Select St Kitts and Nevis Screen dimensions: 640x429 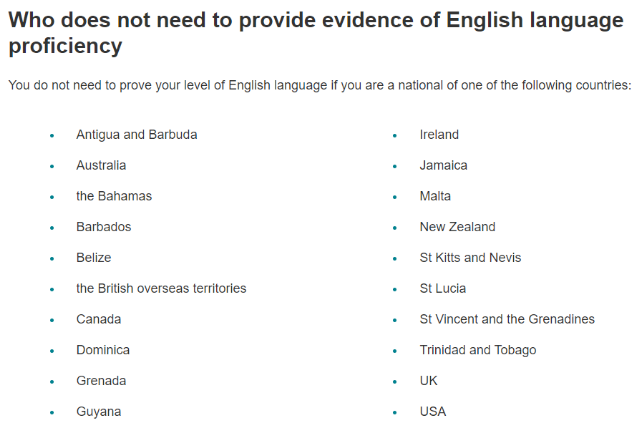coord(471,258)
